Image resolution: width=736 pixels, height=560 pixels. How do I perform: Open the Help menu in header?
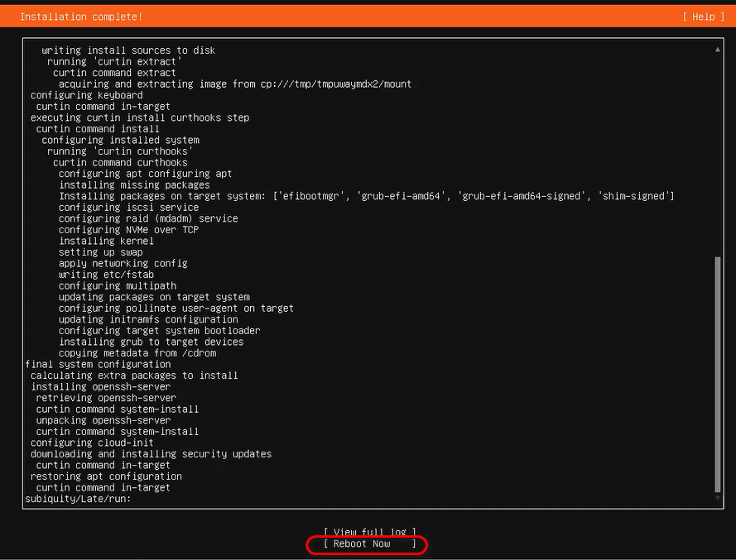(x=703, y=17)
